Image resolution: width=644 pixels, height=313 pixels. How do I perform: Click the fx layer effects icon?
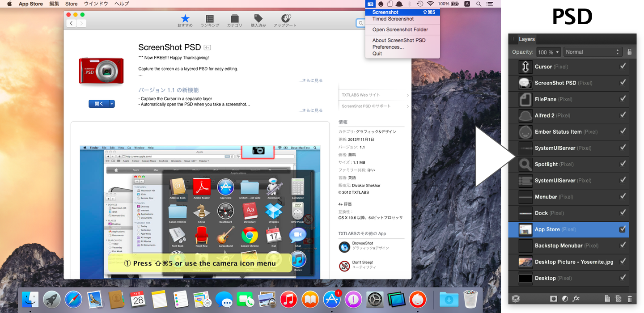point(576,298)
